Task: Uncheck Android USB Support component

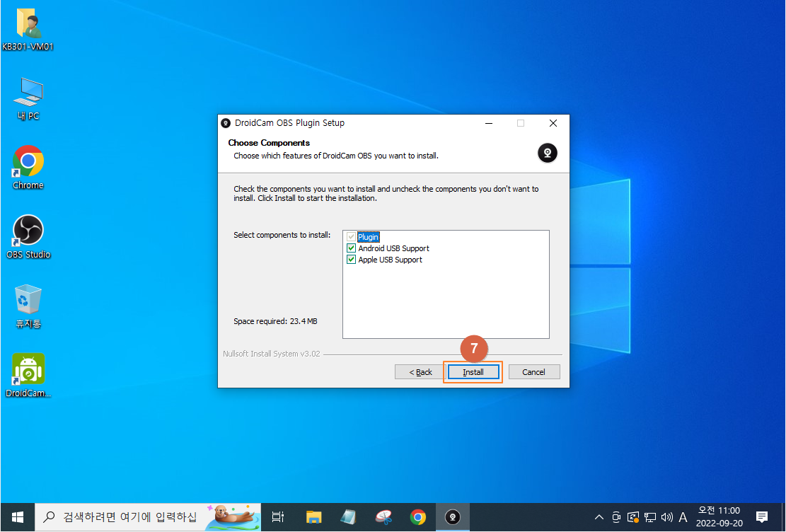Action: (352, 248)
